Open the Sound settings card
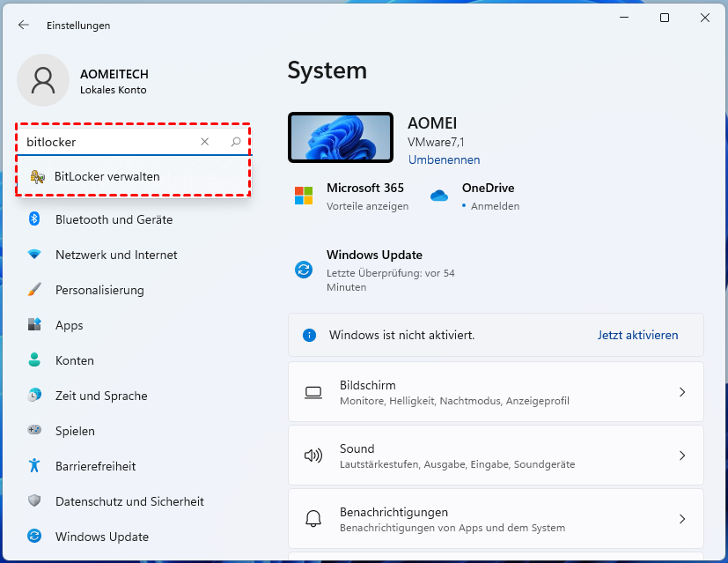The width and height of the screenshot is (728, 563). point(496,456)
